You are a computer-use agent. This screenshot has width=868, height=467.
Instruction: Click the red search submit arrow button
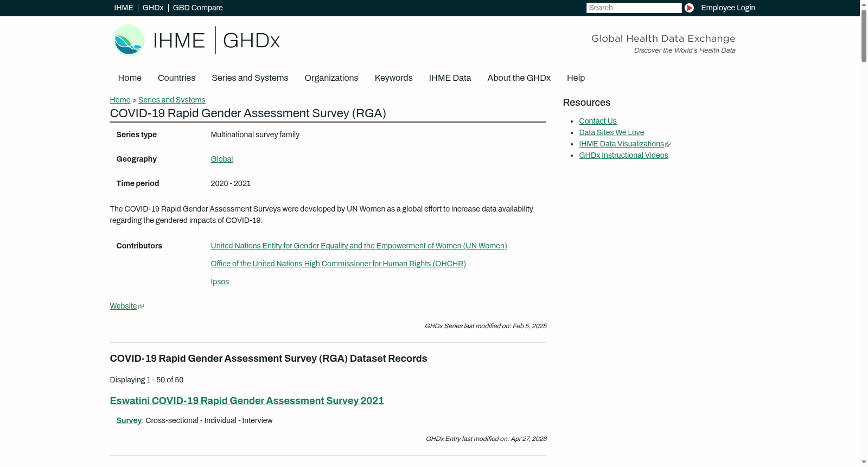tap(689, 8)
